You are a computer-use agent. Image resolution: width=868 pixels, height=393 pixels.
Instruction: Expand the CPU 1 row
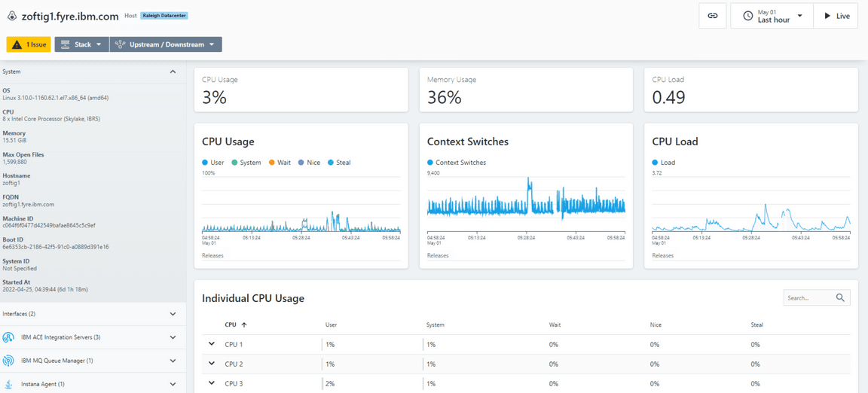(212, 344)
